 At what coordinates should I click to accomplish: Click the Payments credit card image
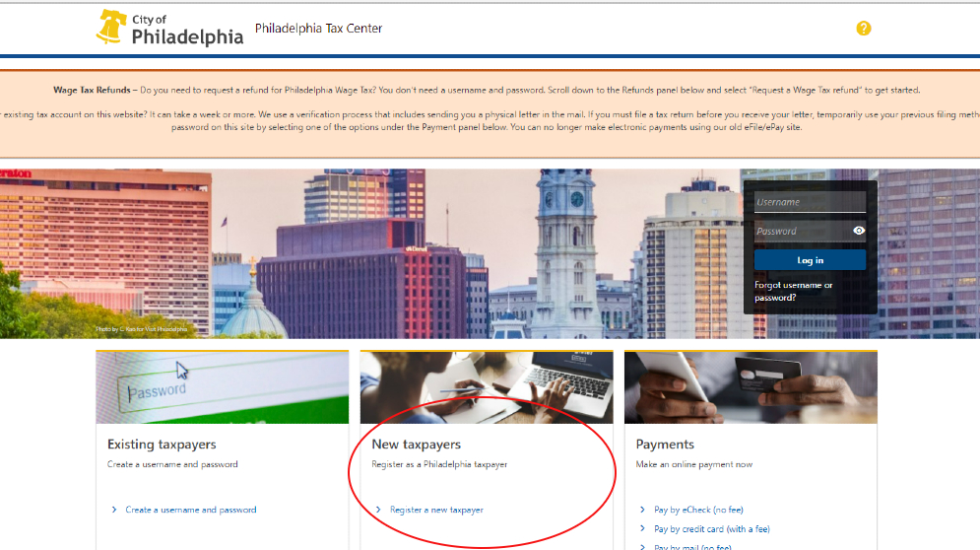point(751,387)
